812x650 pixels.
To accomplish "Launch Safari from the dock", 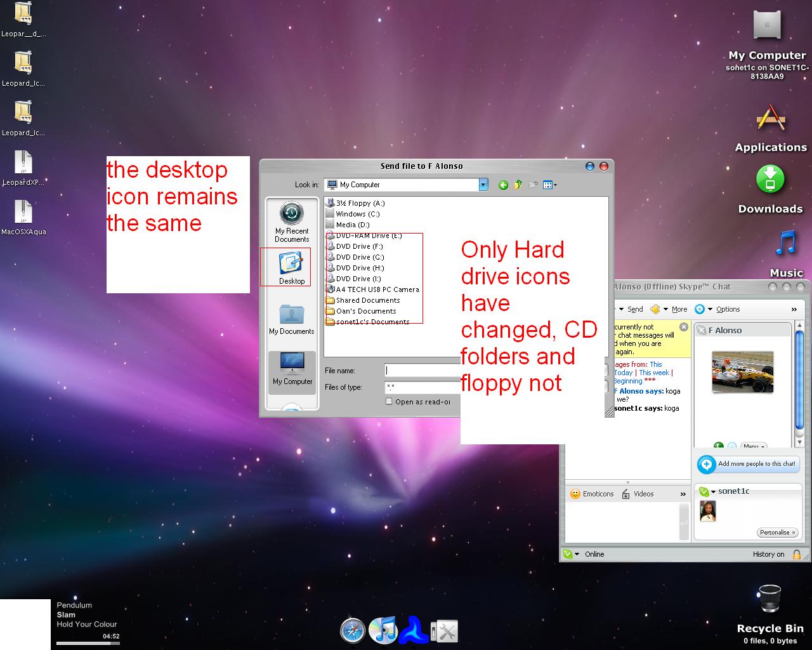I will [x=353, y=631].
